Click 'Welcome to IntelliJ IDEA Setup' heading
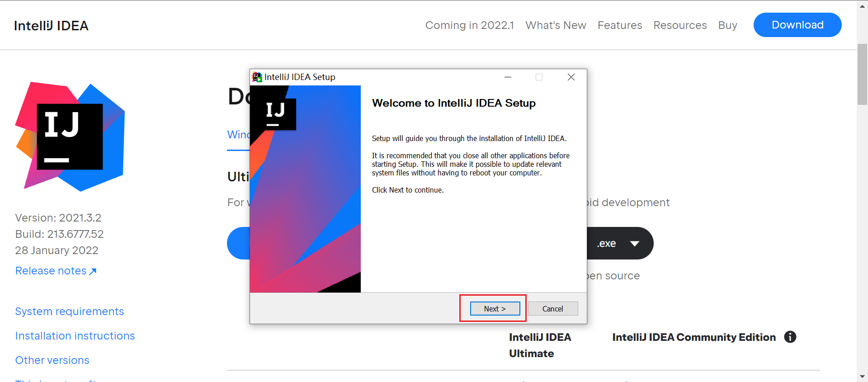Image resolution: width=868 pixels, height=382 pixels. tap(454, 103)
